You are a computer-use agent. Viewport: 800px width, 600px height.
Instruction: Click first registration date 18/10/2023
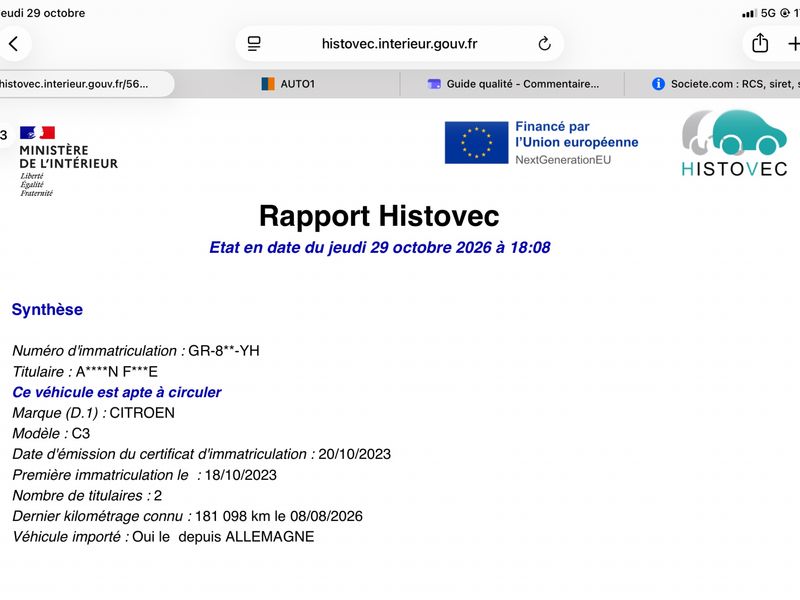pyautogui.click(x=241, y=475)
